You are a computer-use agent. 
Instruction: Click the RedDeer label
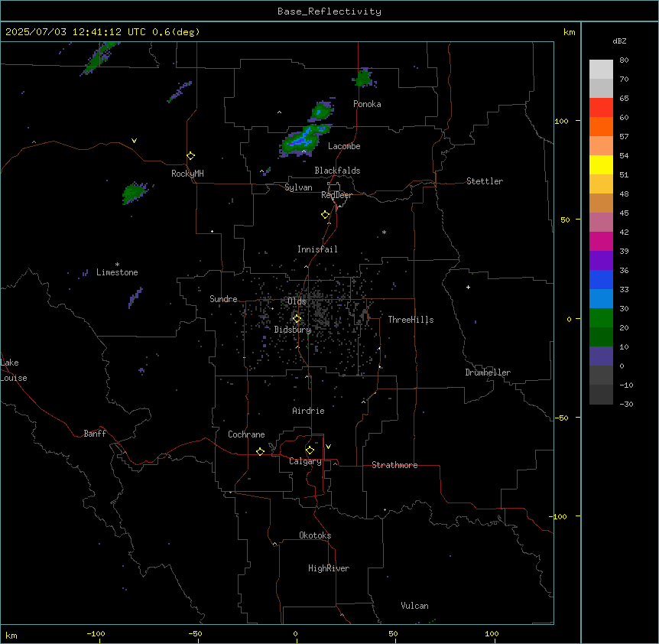click(336, 195)
